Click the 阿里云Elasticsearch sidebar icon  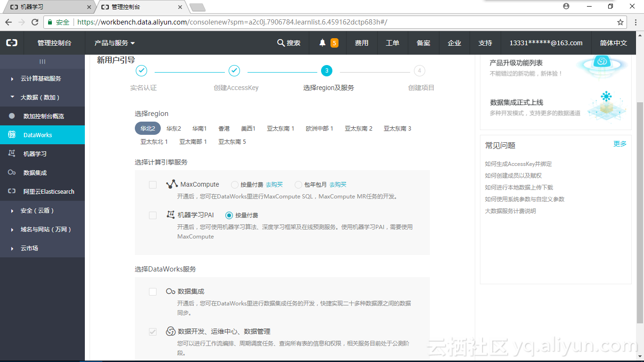(12, 191)
